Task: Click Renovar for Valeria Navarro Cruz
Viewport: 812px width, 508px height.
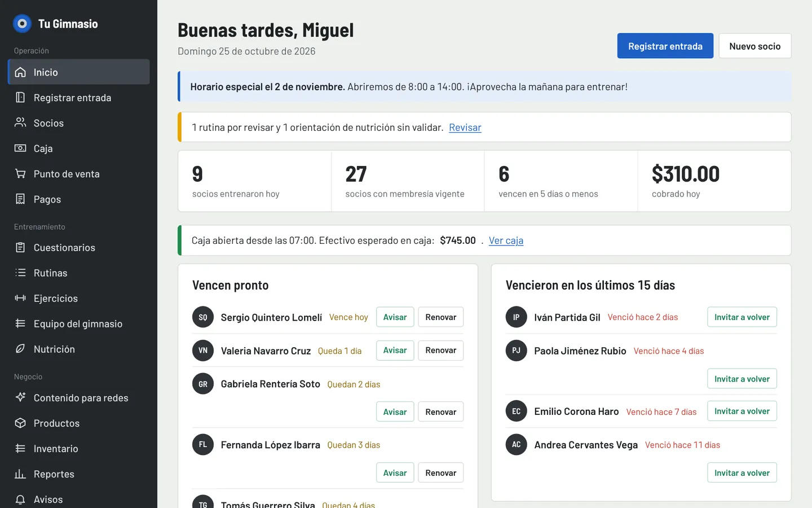Action: (441, 351)
